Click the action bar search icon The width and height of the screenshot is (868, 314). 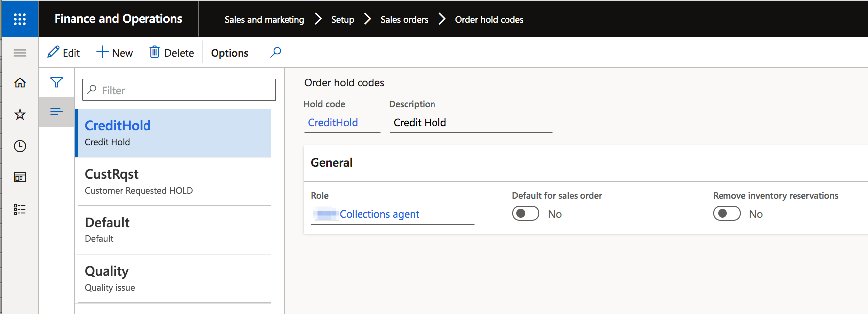click(x=276, y=52)
